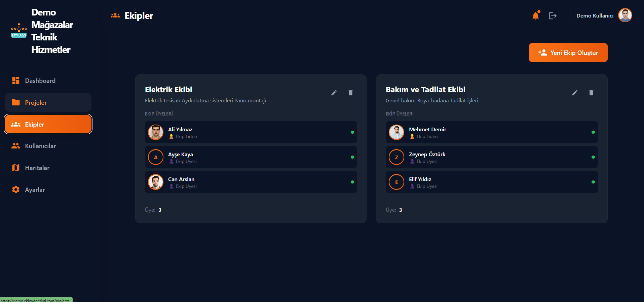The width and height of the screenshot is (644, 302).
Task: Click Üye count in Elektrik Ekibi card
Action: point(153,210)
